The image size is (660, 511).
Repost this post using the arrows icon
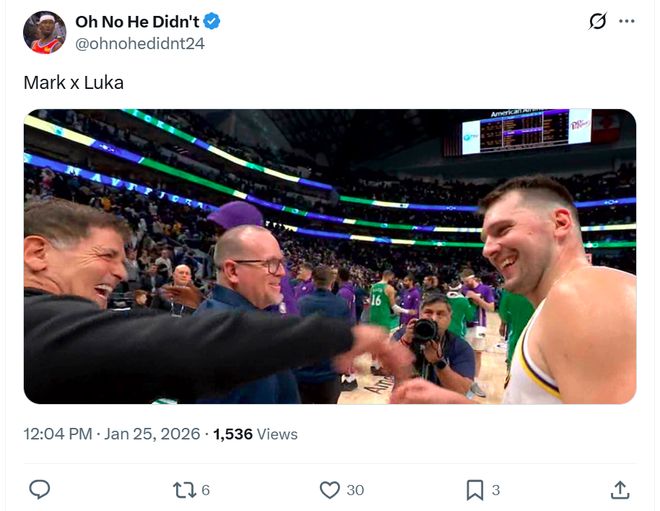(184, 489)
